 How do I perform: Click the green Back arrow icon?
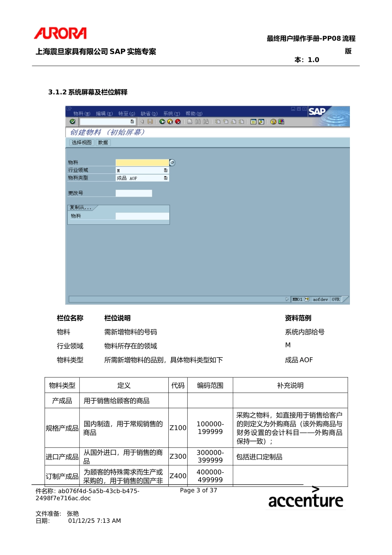(x=162, y=122)
